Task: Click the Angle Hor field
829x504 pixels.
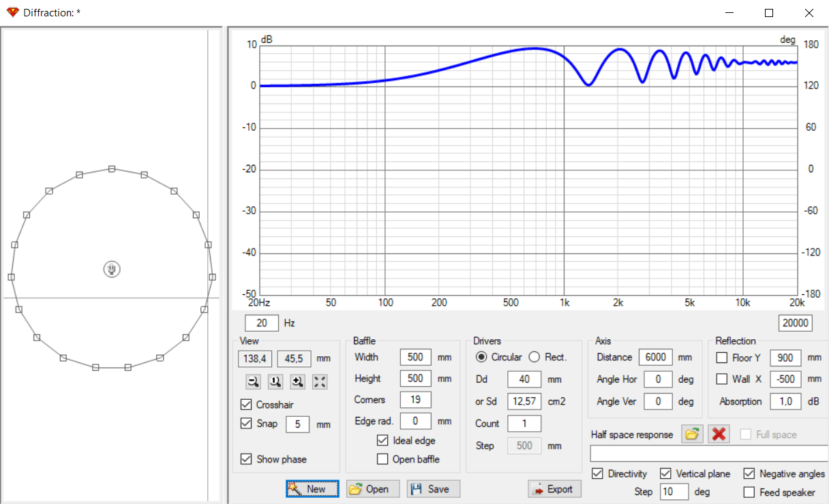Action: 659,379
